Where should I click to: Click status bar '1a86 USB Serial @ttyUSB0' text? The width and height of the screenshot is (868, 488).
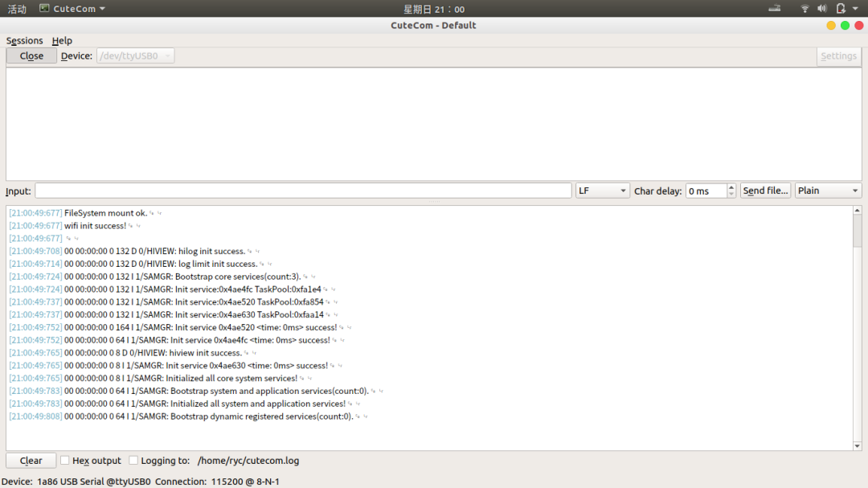(93, 482)
